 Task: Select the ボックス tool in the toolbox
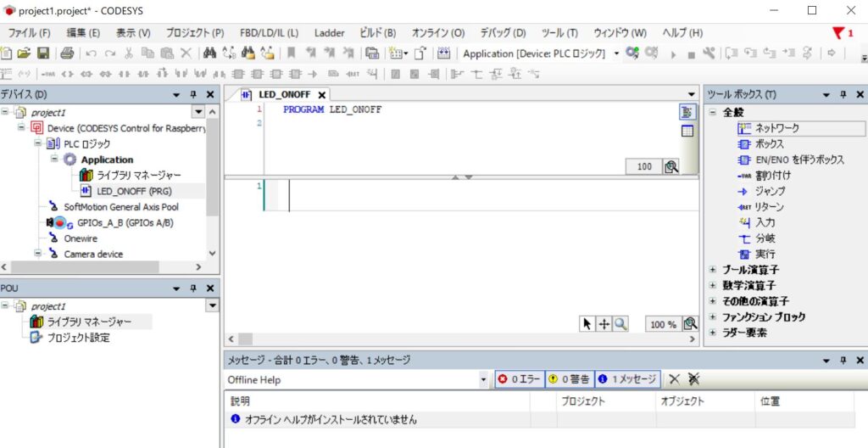(x=769, y=144)
